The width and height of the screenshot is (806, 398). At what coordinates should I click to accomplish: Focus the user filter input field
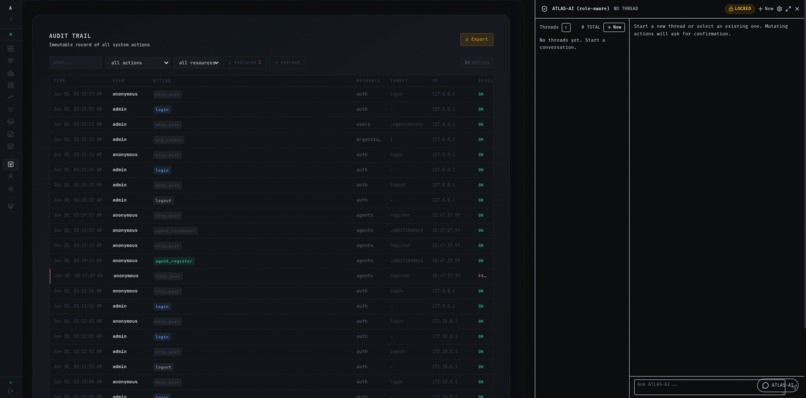pos(76,63)
